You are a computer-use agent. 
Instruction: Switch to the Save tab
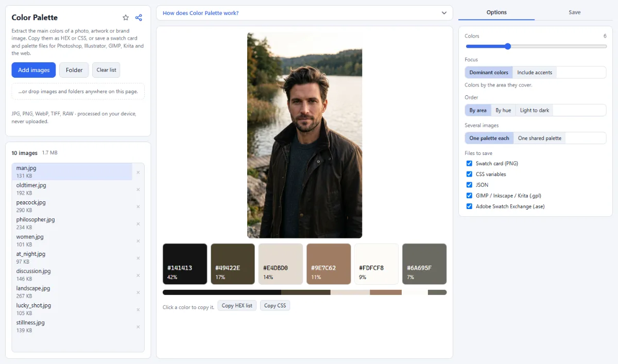coord(575,12)
